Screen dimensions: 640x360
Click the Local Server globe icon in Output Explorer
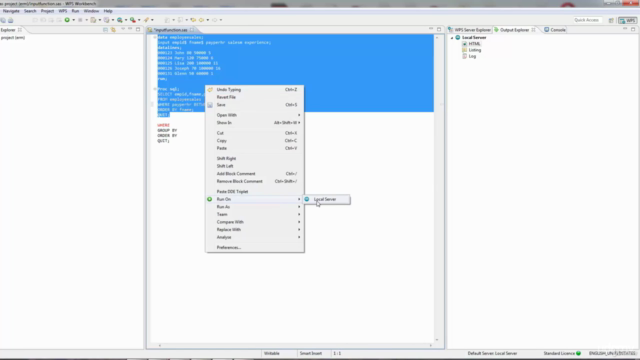458,37
